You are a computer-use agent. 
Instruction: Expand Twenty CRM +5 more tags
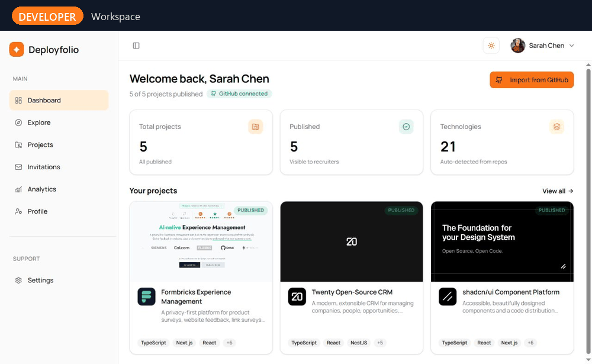pos(380,343)
